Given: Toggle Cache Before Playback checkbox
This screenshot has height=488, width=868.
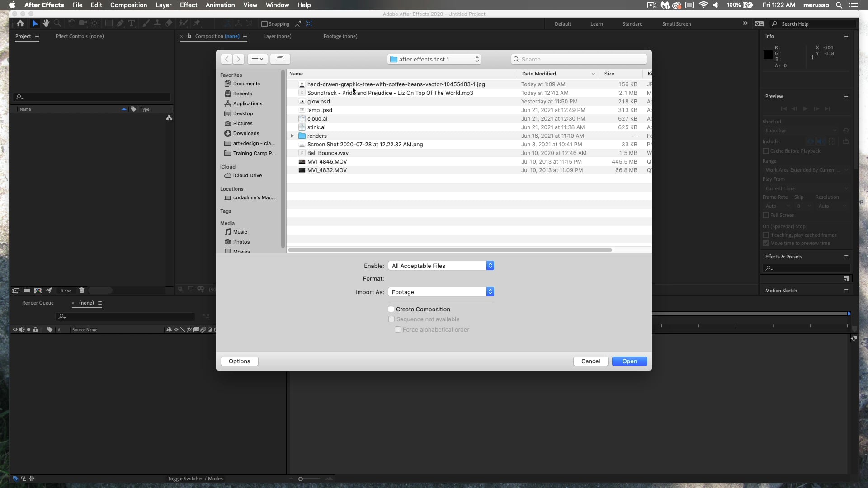Looking at the screenshot, I should [766, 151].
